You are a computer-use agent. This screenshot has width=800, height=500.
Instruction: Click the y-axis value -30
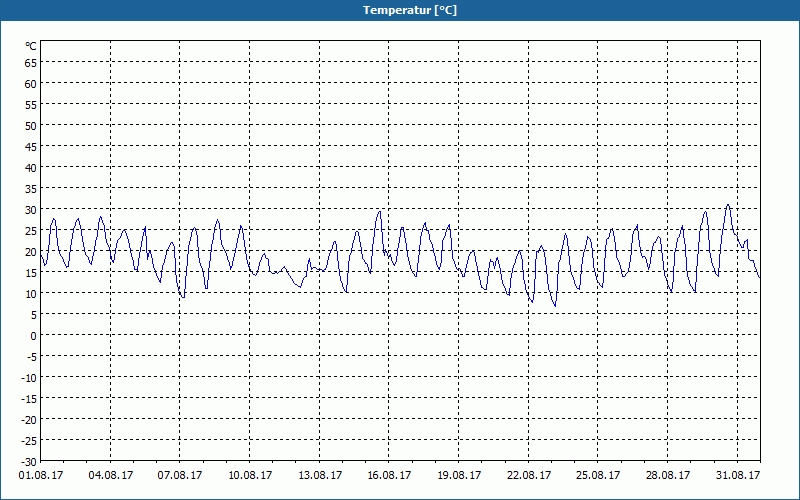(x=29, y=462)
